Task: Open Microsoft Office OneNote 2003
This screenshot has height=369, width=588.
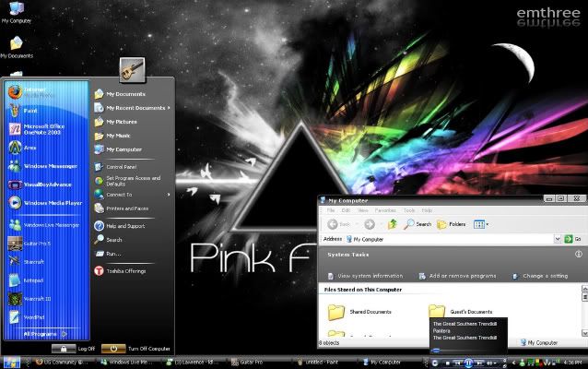Action: coord(47,129)
